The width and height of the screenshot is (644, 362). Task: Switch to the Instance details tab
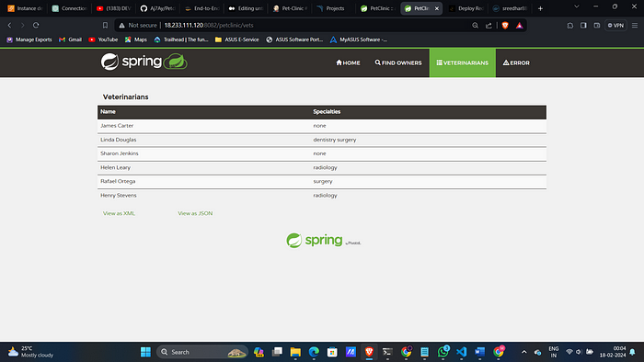click(x=25, y=8)
